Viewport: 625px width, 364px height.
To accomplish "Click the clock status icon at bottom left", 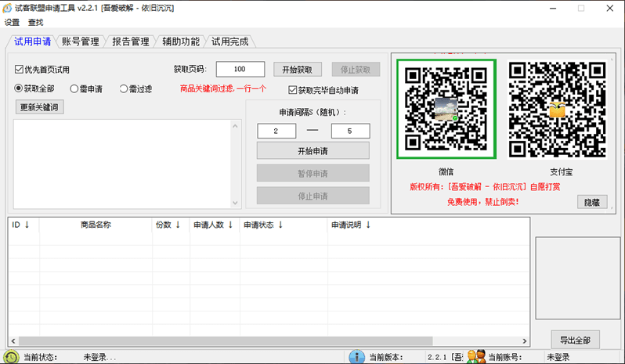I will click(x=11, y=357).
